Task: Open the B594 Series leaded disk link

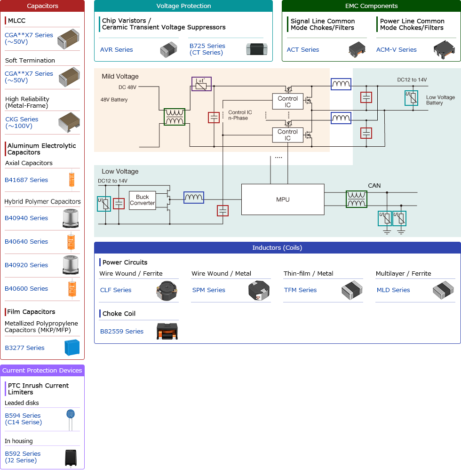Action: [23, 419]
